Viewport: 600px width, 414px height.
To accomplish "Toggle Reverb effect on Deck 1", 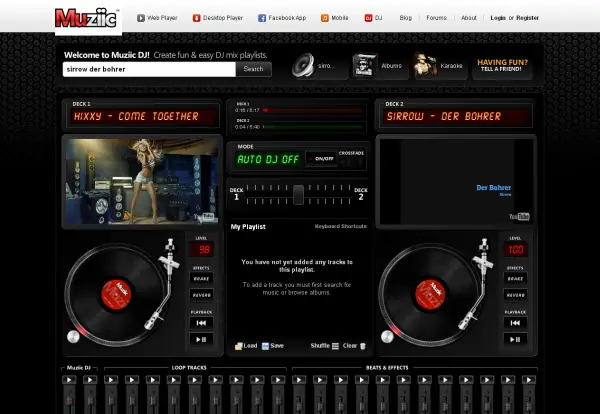I will click(x=201, y=295).
